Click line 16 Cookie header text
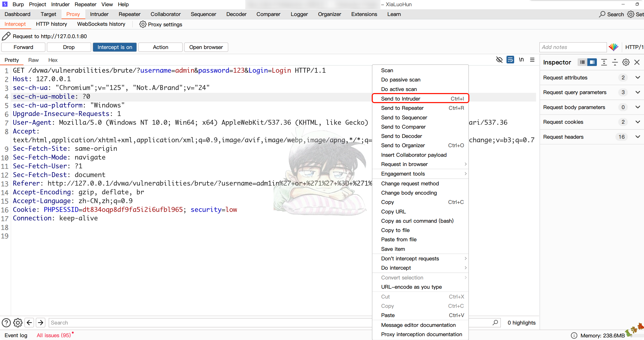 coord(125,210)
